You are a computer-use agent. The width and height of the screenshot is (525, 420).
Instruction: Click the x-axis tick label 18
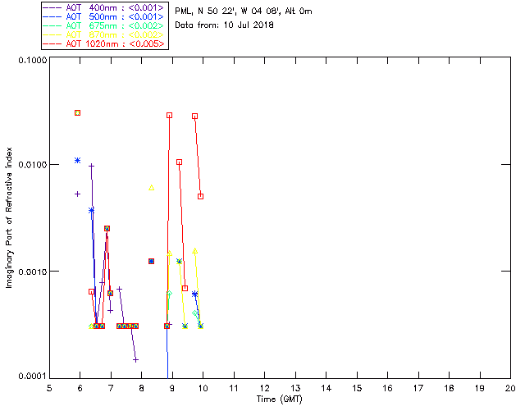coord(449,388)
